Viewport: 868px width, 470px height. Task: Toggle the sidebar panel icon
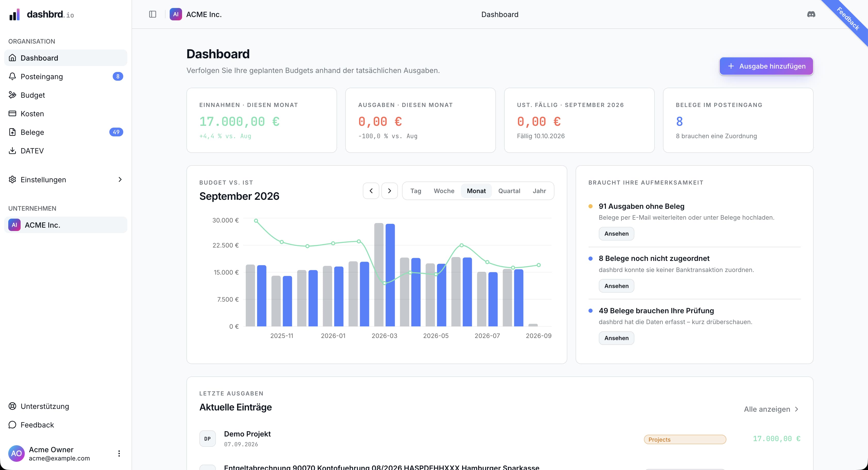pyautogui.click(x=153, y=14)
